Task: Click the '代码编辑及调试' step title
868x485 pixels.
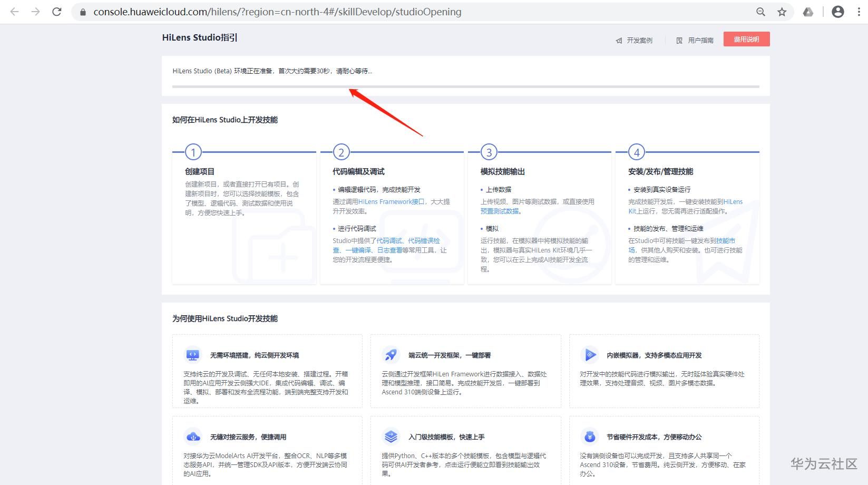Action: (358, 171)
